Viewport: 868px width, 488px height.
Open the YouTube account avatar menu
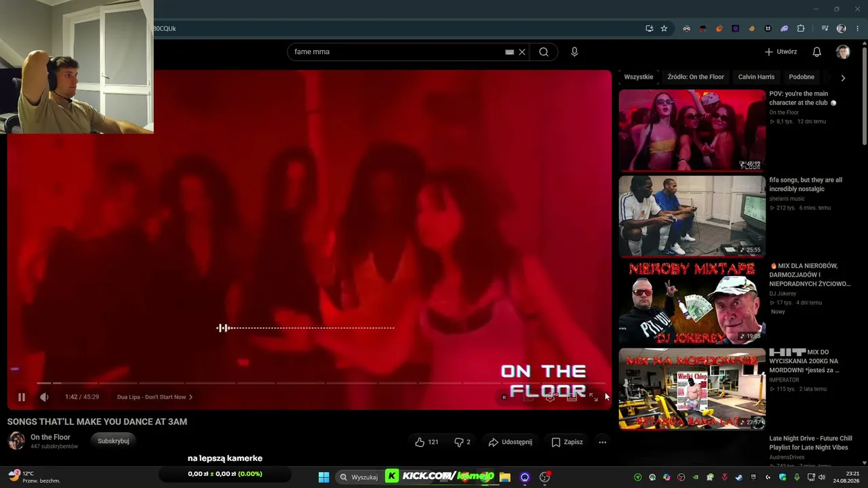pos(843,52)
